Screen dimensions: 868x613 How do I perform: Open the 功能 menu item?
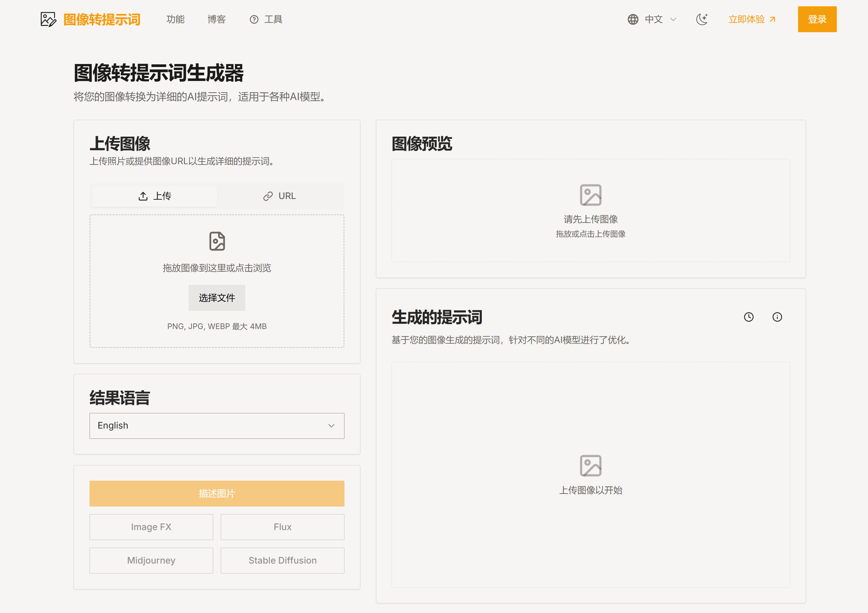click(x=175, y=19)
